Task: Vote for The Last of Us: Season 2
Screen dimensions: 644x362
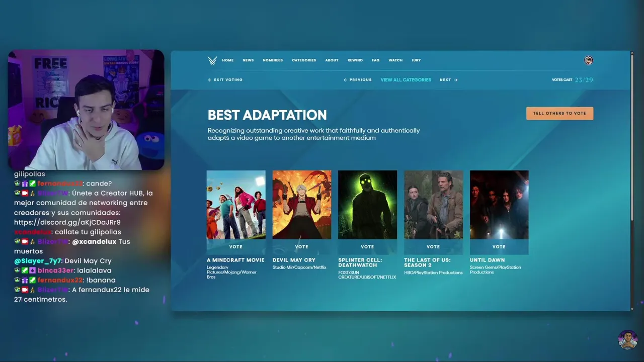Action: click(433, 247)
